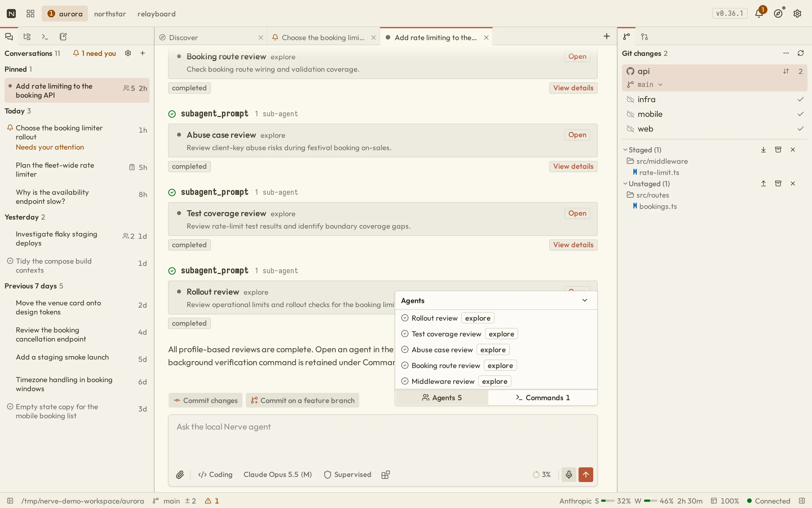Open the workspace grid overview icon
Viewport: 812px width, 508px height.
30,14
